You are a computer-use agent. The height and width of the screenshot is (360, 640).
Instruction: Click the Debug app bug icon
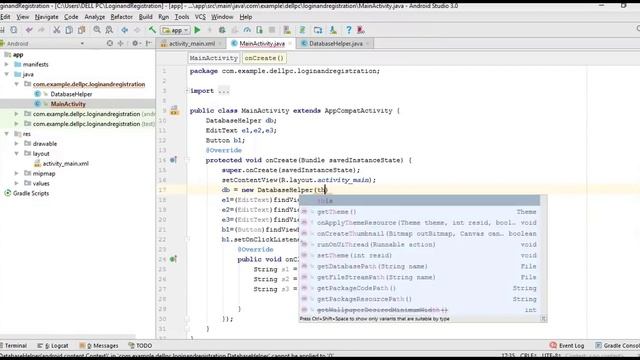pyautogui.click(x=222, y=30)
